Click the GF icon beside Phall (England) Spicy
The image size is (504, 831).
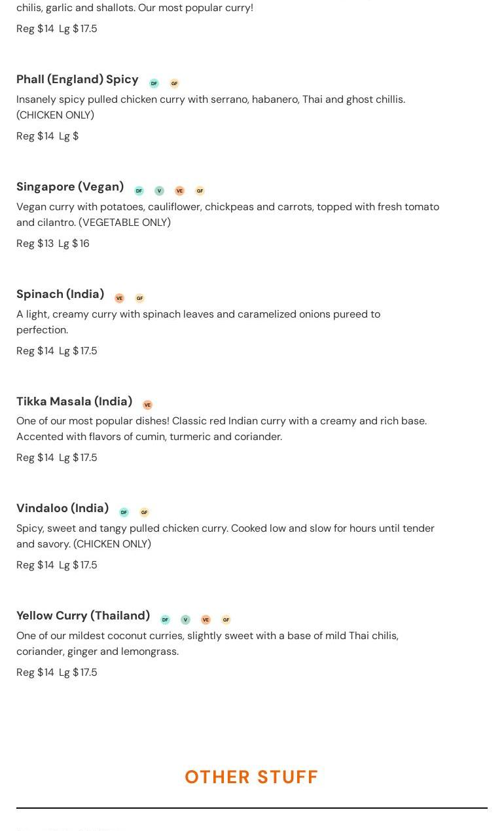[174, 83]
